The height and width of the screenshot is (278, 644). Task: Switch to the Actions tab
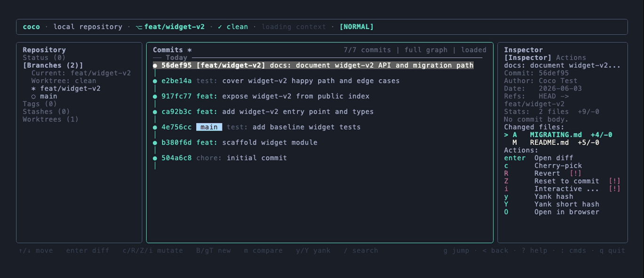point(571,57)
